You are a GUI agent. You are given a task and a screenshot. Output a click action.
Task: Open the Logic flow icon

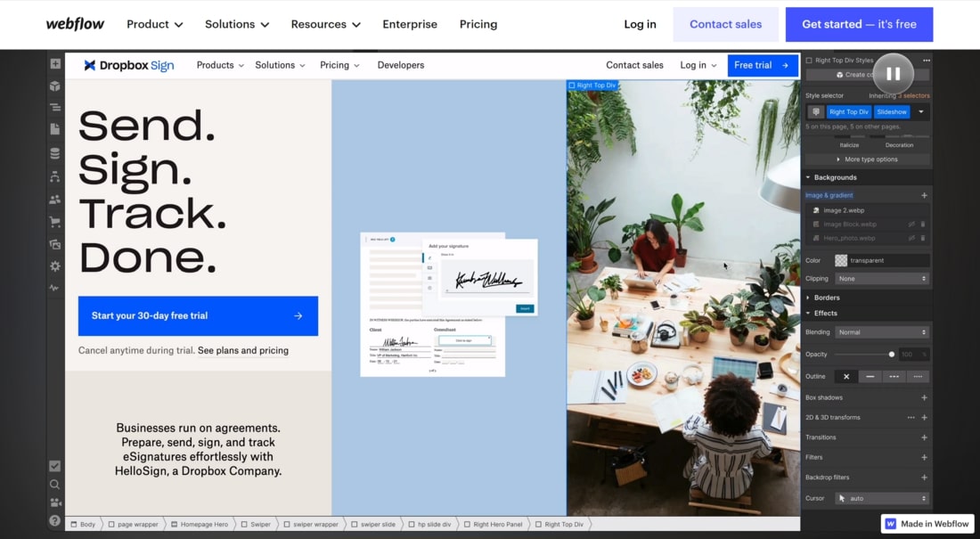click(x=55, y=176)
